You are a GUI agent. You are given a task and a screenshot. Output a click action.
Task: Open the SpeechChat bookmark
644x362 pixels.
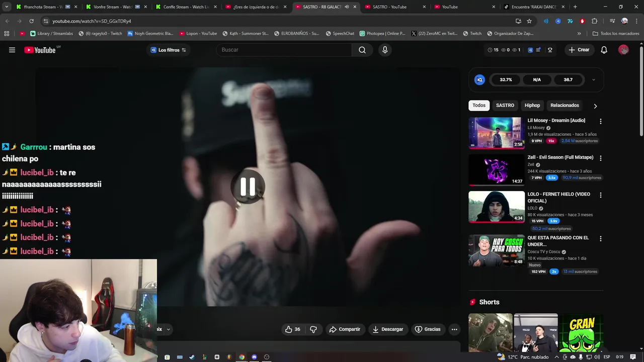(x=340, y=34)
